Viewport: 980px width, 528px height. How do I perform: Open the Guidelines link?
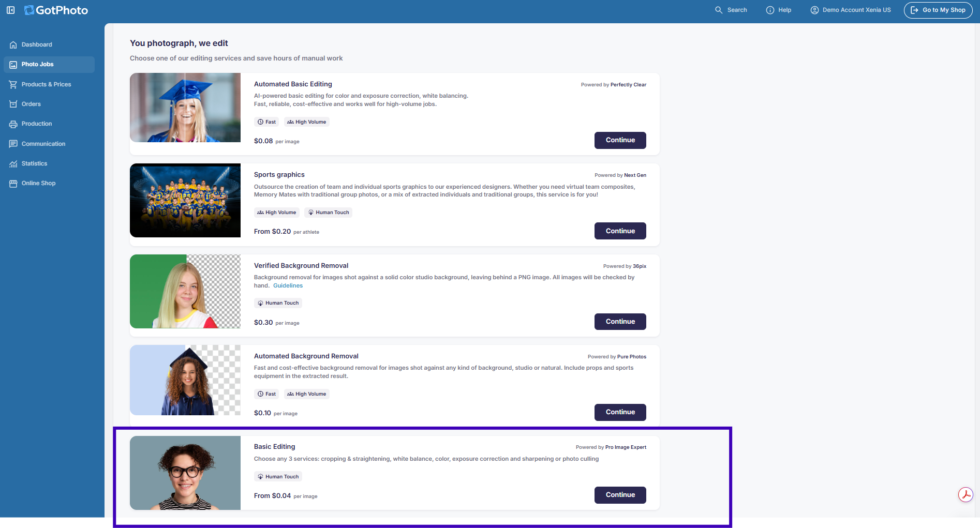pyautogui.click(x=288, y=285)
